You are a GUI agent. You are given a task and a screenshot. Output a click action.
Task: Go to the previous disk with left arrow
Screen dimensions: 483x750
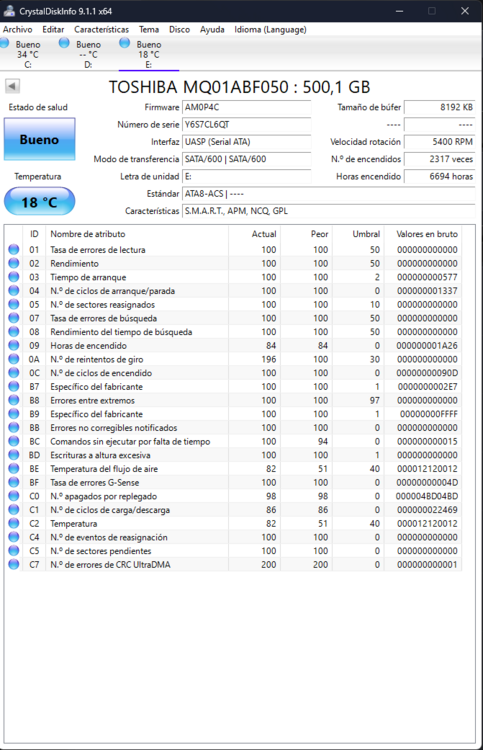12,86
